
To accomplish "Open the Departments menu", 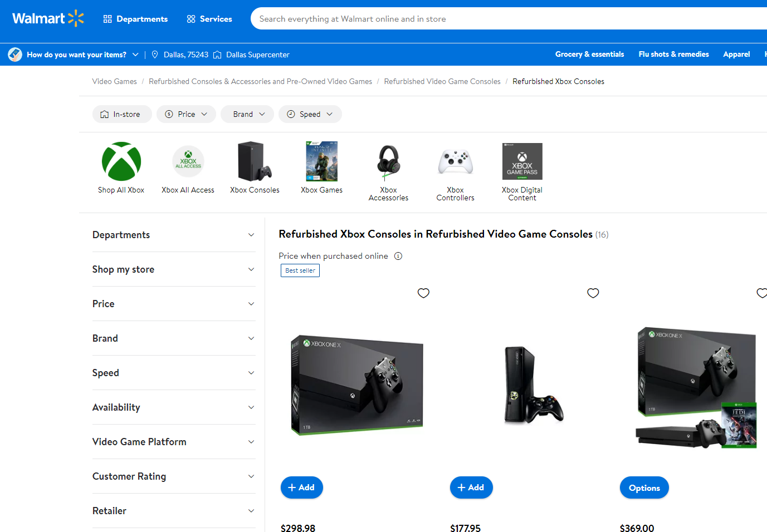I will [x=135, y=18].
